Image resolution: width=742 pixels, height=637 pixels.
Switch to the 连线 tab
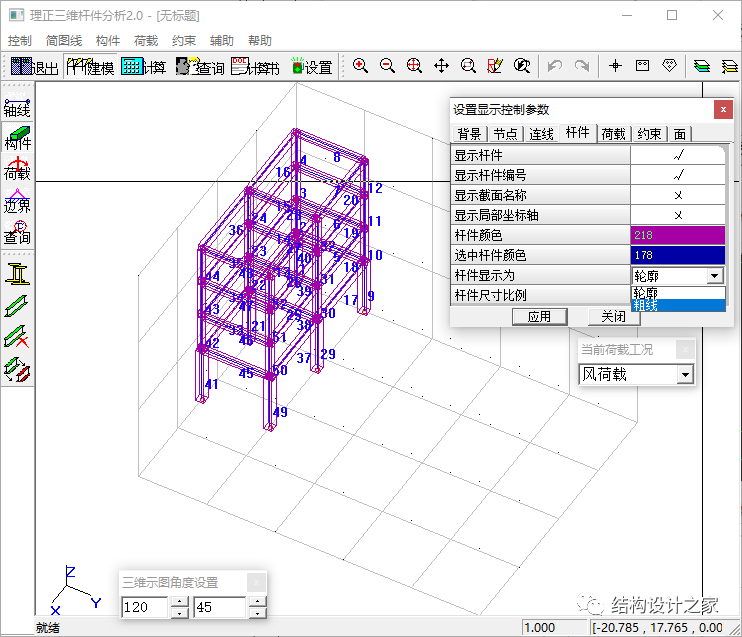[x=541, y=134]
